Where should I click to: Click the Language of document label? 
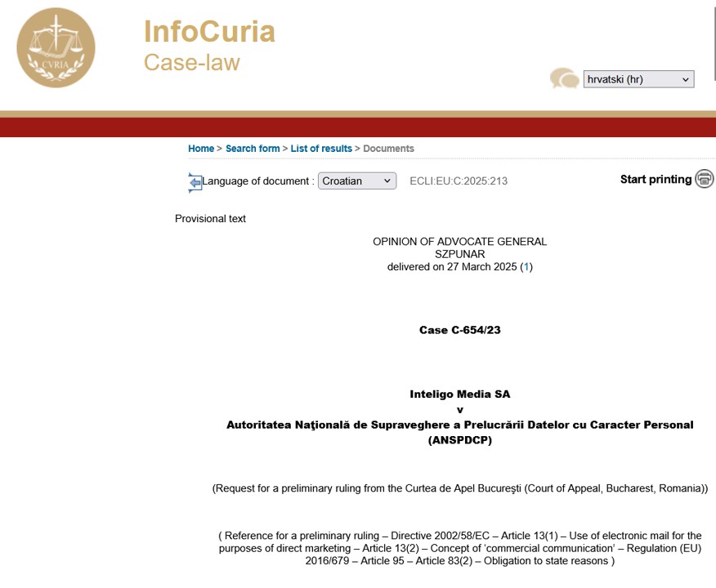click(x=258, y=181)
